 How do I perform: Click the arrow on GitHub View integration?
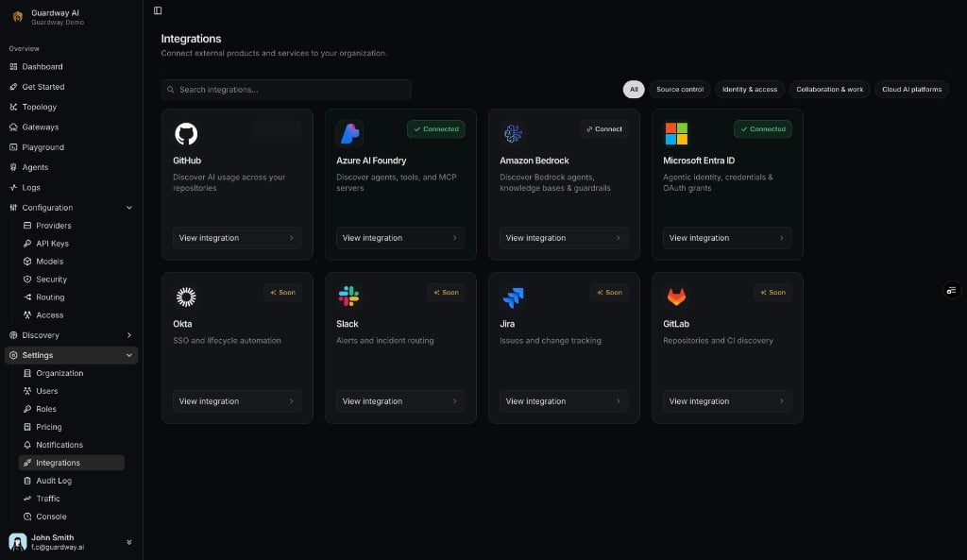click(292, 238)
